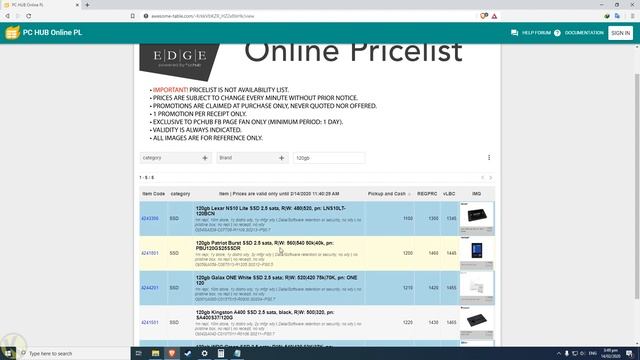640x360 pixels.
Task: Sort by Pickup and Cash column
Action: tap(387, 194)
